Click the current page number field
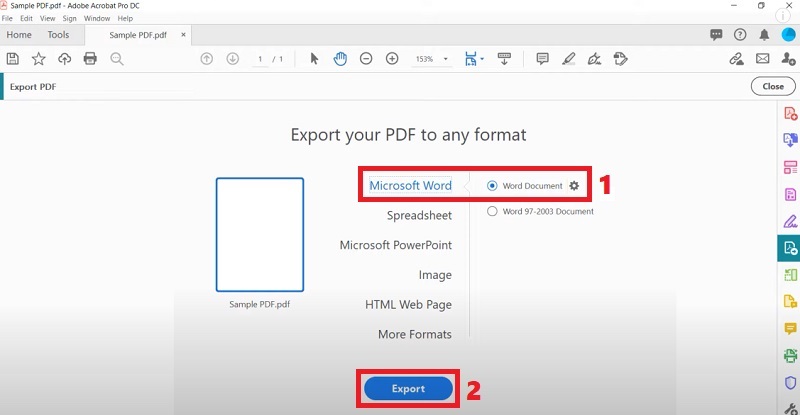Viewport: 800px width, 415px height. click(x=260, y=59)
